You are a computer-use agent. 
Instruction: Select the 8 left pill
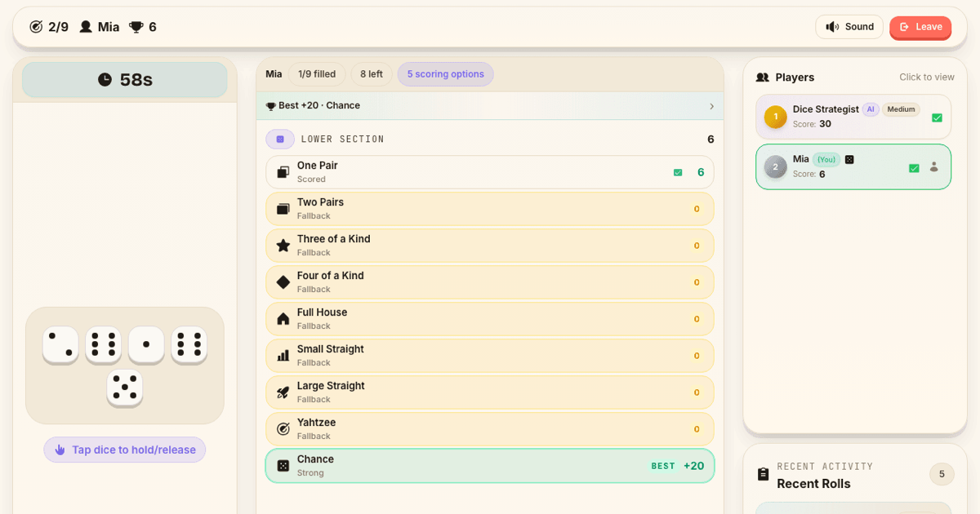click(x=372, y=74)
